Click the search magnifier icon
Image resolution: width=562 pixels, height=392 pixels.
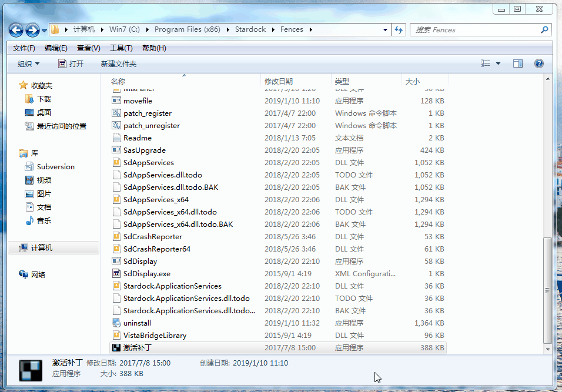point(544,30)
